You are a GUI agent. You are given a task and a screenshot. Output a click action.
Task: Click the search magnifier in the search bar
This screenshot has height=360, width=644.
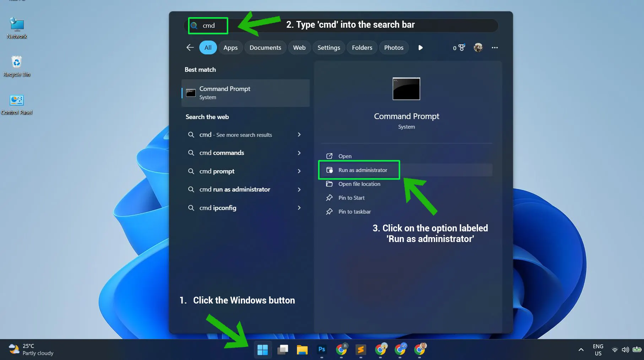[x=194, y=25]
